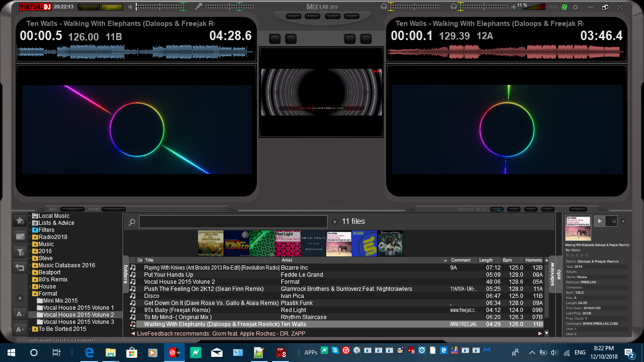Expand the Beatport folder
The image size is (644, 362).
[x=30, y=272]
